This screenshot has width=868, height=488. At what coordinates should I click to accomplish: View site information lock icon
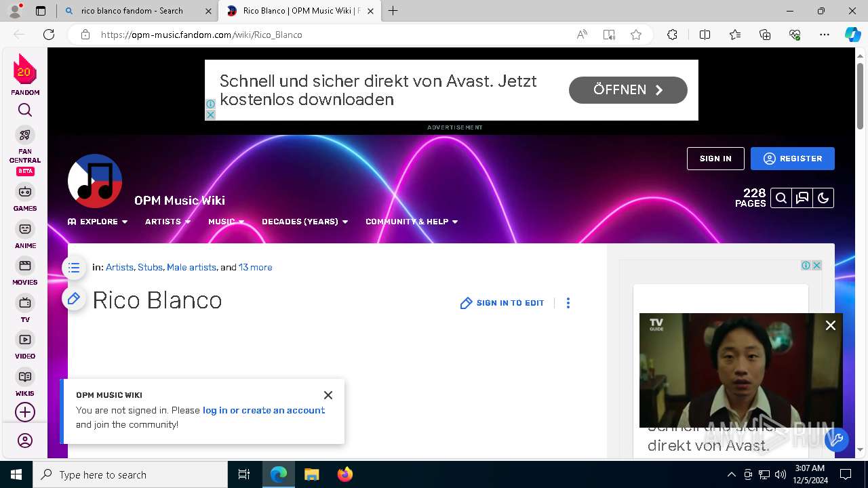pos(85,35)
